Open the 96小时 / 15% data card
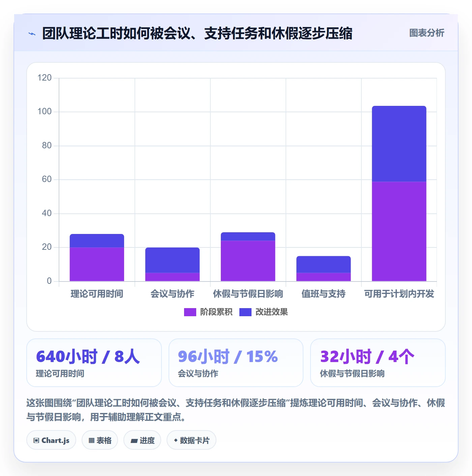 coord(236,363)
